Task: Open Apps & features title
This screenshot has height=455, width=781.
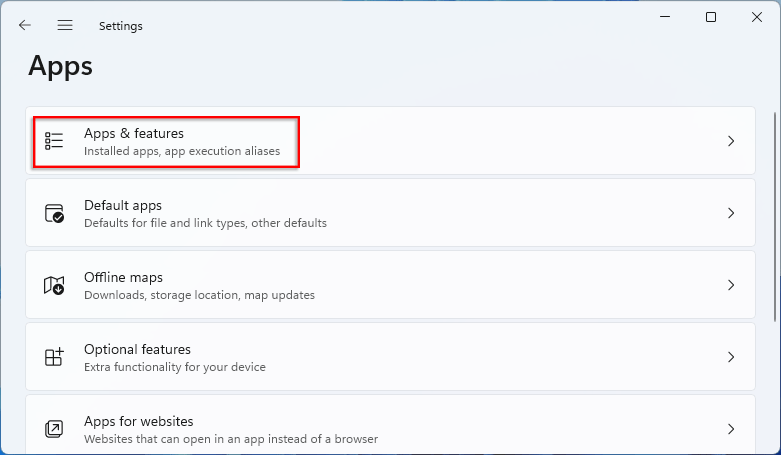Action: (133, 134)
